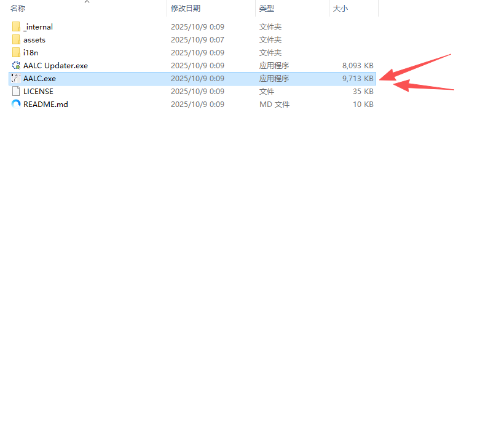504x428 pixels.
Task: Select the README.md file name
Action: point(45,105)
